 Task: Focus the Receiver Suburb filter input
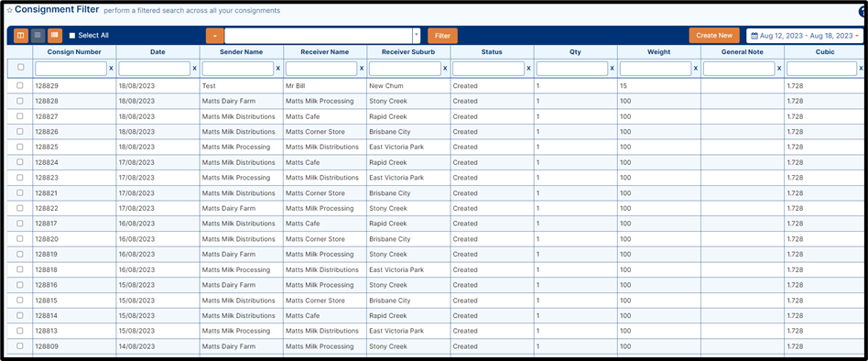click(x=406, y=69)
